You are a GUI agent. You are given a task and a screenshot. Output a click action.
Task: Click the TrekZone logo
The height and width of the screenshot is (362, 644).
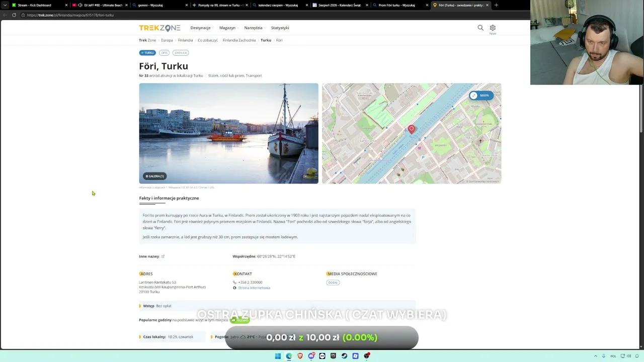coord(159,28)
